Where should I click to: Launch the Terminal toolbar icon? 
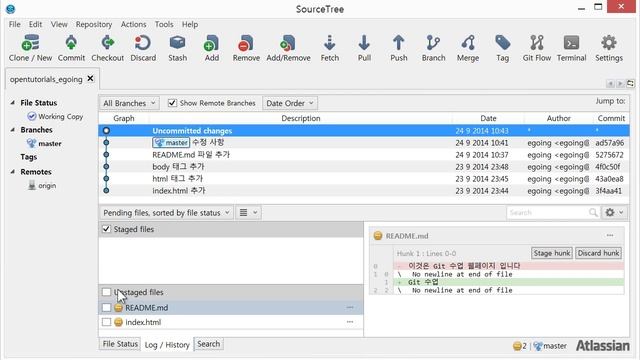pyautogui.click(x=571, y=48)
